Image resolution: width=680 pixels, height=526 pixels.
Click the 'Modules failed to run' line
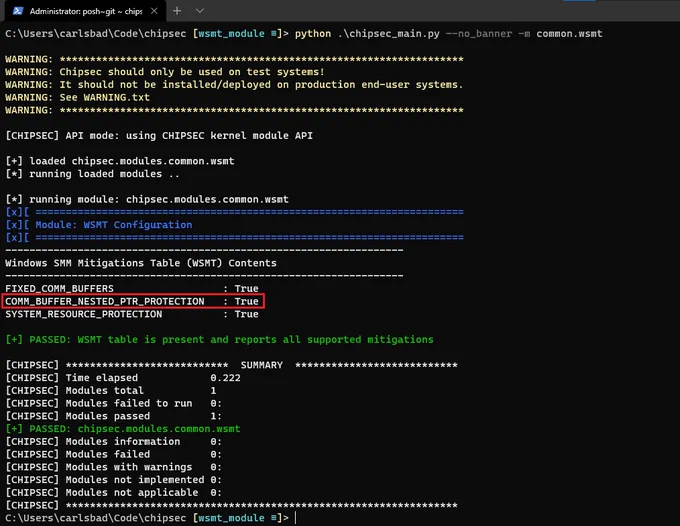pos(114,403)
